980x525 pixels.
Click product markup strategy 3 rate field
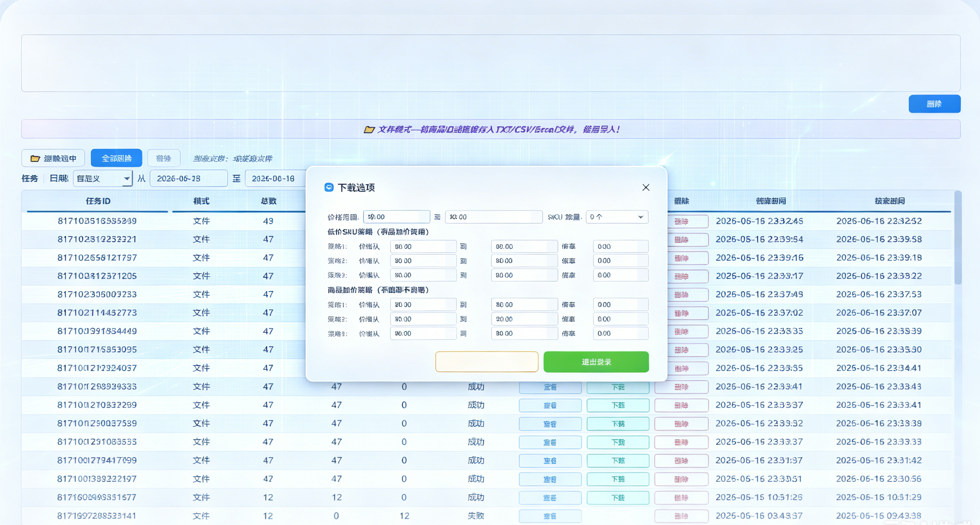[x=621, y=333]
